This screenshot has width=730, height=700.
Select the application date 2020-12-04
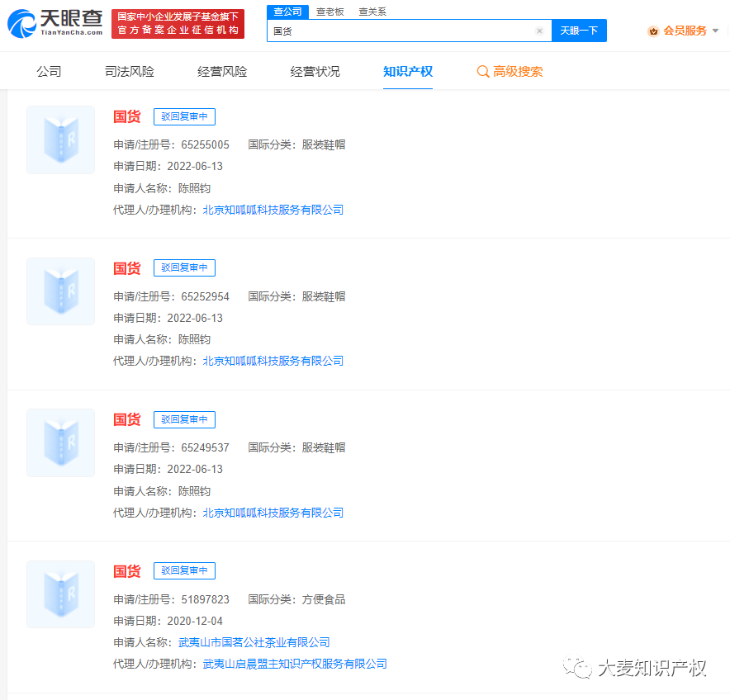[x=195, y=621]
